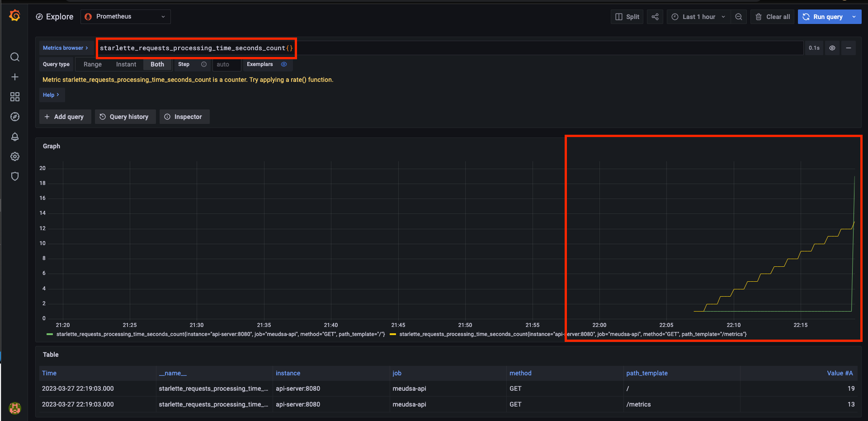Open Configuration with the gear icon
The height and width of the screenshot is (421, 868).
click(15, 156)
